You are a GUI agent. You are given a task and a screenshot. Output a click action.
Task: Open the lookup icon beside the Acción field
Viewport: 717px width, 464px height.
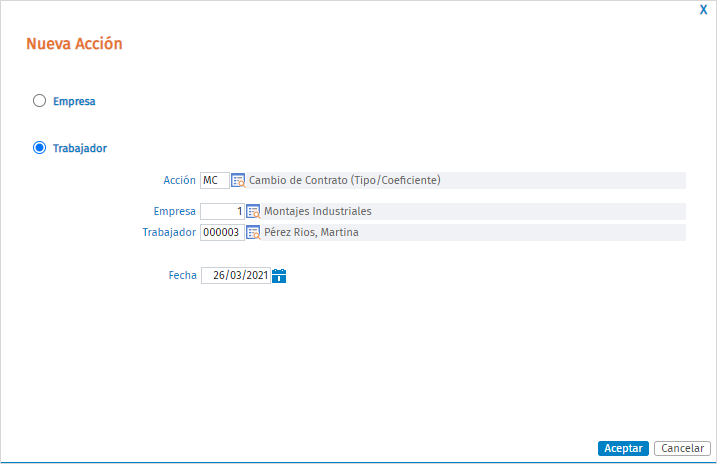click(238, 181)
